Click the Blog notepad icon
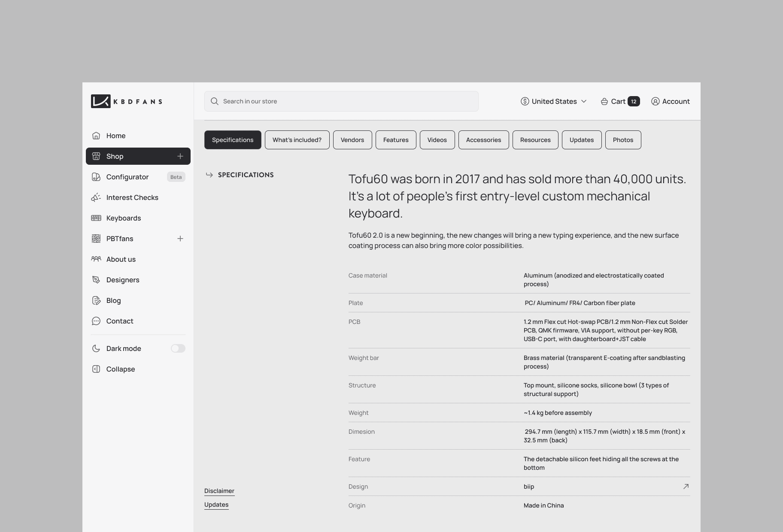The image size is (783, 532). (96, 300)
